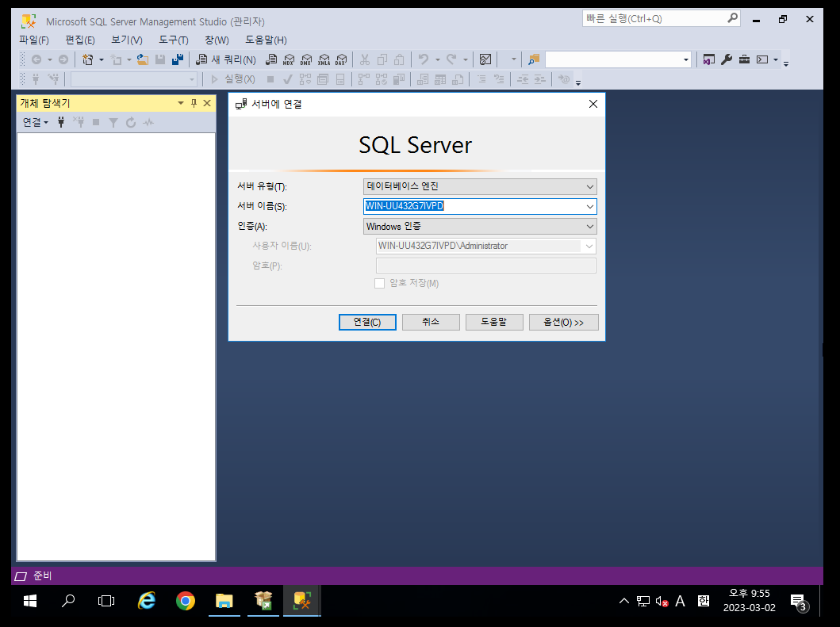Click the 서버 이름 text WIN-UU432G7IVPD

coord(405,206)
